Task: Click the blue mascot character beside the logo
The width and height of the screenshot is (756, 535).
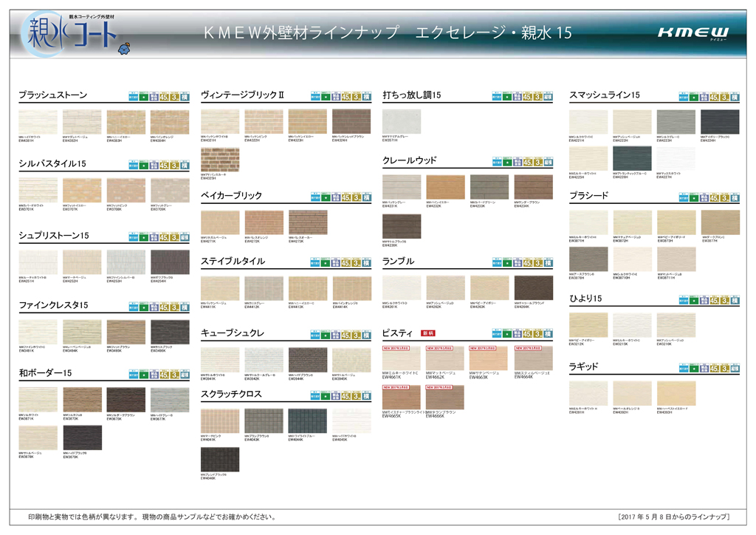Action: tap(124, 49)
